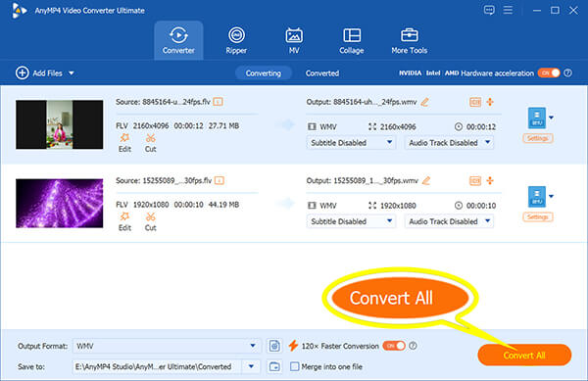This screenshot has height=381, width=588.
Task: Click the enhance plus icon for 8845164 output
Action: [x=490, y=102]
